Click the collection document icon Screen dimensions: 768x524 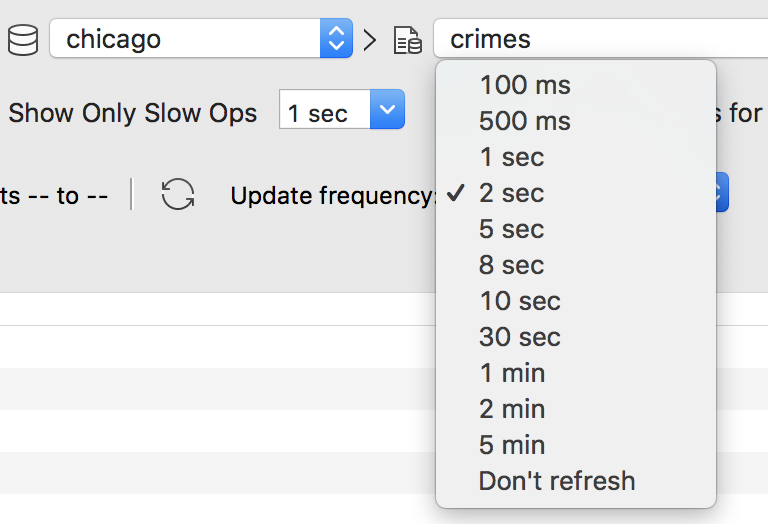(408, 40)
